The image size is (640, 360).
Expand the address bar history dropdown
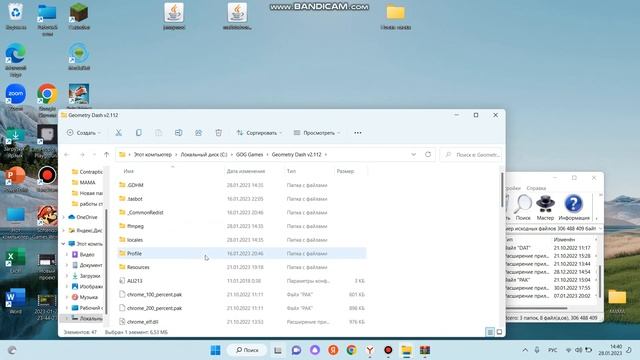(x=413, y=155)
